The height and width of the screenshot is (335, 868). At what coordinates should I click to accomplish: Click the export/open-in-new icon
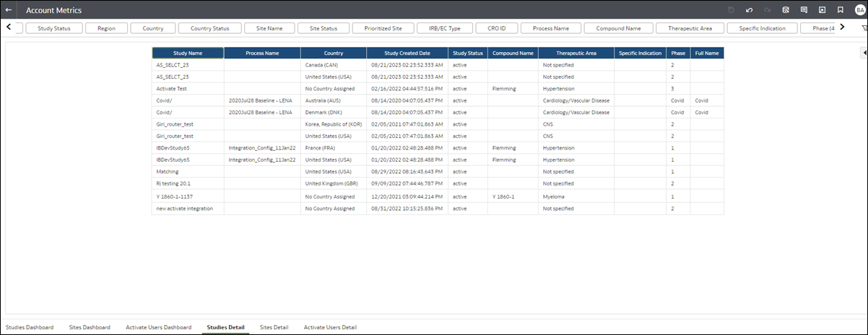(x=822, y=10)
